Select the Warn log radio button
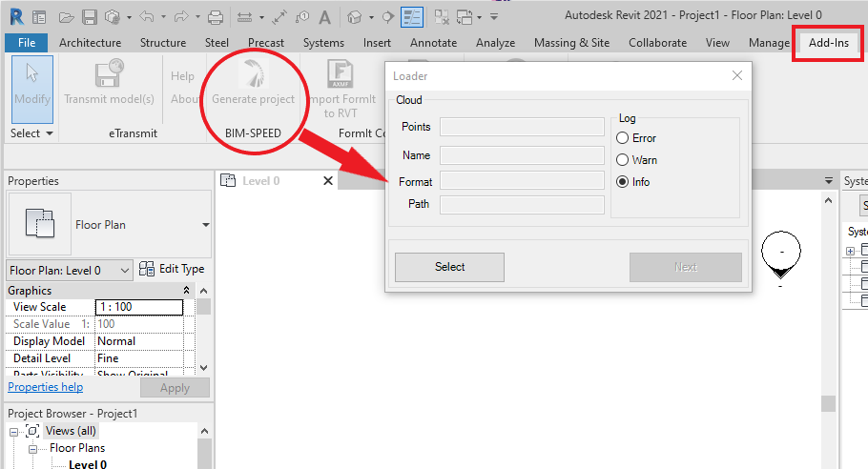 point(622,160)
